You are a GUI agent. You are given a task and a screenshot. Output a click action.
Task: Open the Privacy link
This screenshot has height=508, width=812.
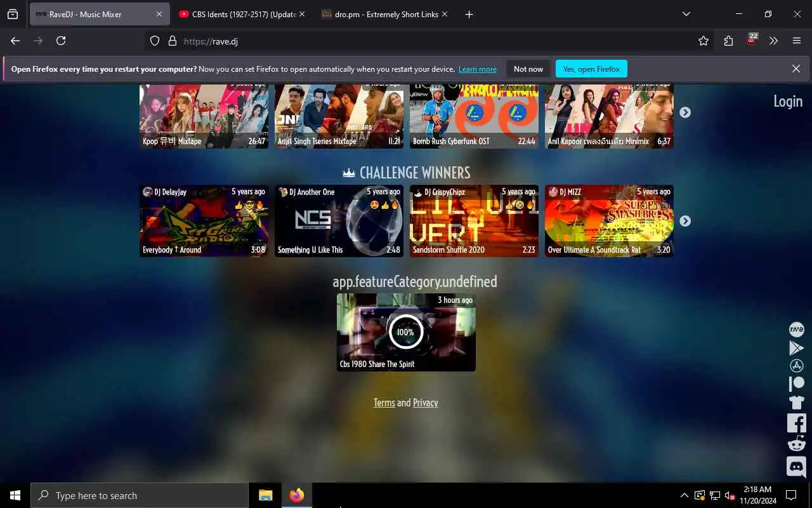click(x=425, y=403)
